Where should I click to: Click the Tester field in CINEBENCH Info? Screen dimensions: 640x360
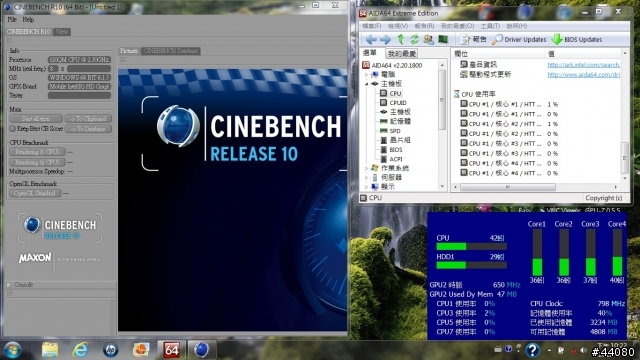79,96
